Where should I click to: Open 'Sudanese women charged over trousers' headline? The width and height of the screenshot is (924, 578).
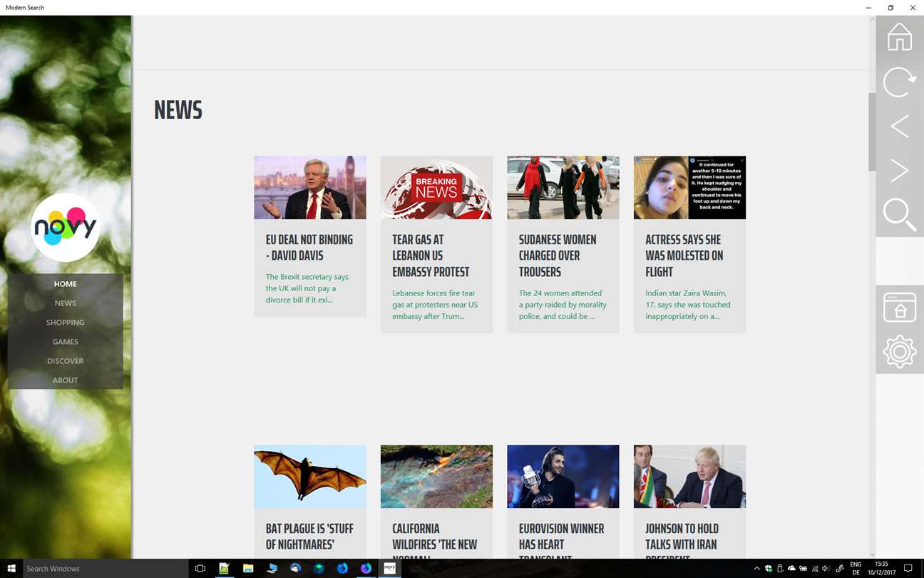click(x=558, y=255)
